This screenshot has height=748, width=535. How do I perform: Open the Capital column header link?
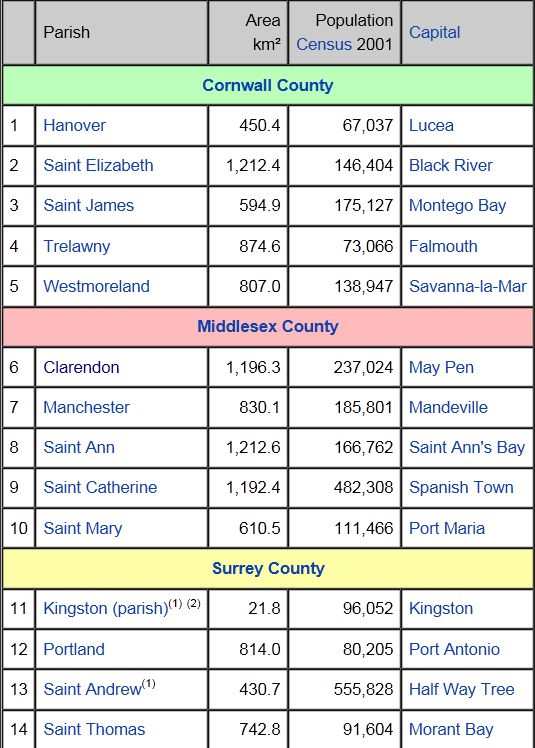(x=434, y=32)
